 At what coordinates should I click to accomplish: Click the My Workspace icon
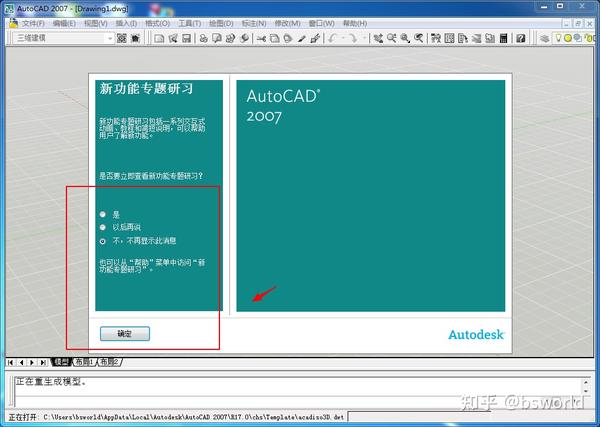135,38
